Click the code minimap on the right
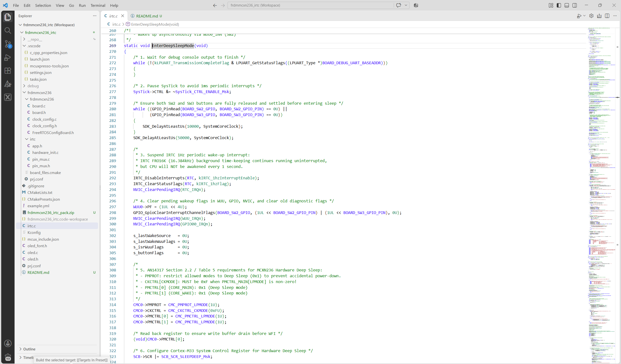621x364 pixels. pyautogui.click(x=602, y=194)
